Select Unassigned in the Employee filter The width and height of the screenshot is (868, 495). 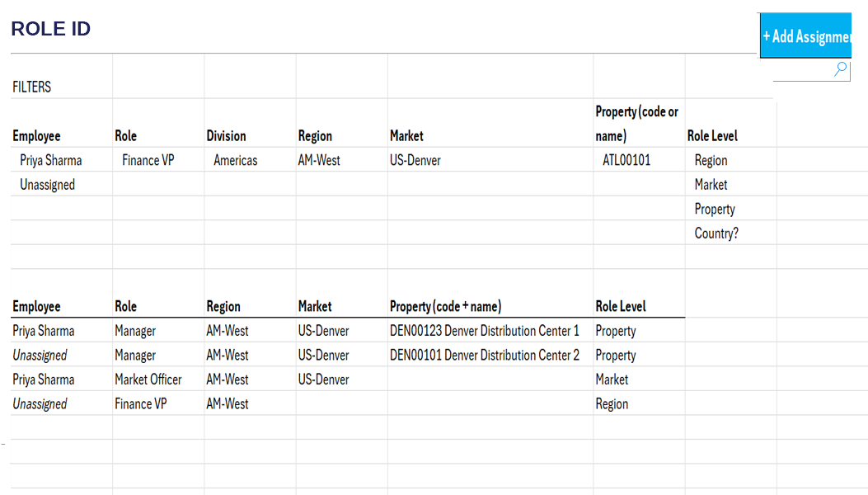47,185
